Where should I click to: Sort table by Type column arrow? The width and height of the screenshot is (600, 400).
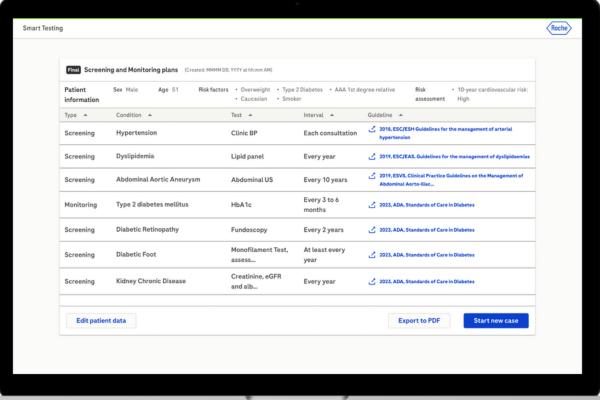click(x=85, y=115)
